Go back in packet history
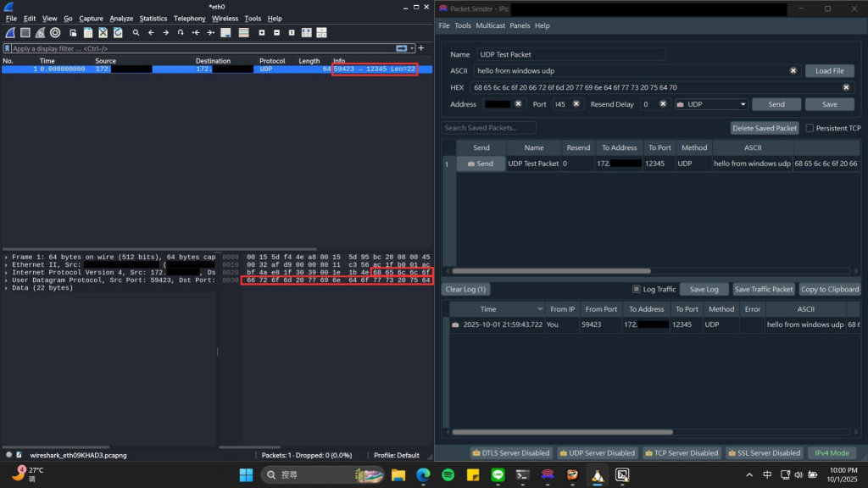Viewport: 868px width, 488px height. (151, 33)
